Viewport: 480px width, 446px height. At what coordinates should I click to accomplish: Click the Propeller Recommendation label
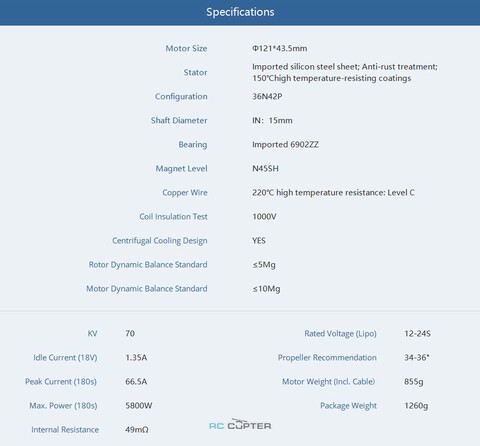coord(327,358)
